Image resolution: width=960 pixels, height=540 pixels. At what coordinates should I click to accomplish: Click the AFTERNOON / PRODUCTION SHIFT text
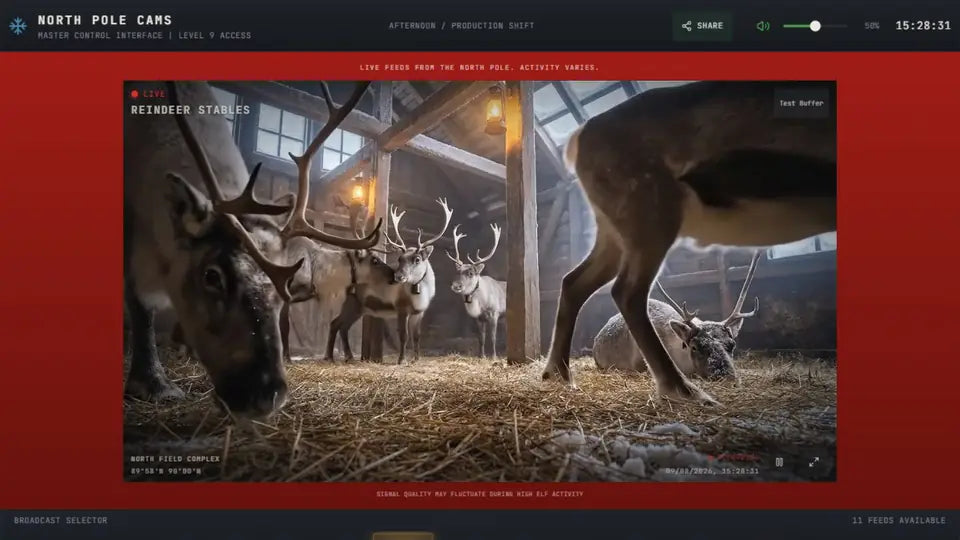click(x=462, y=26)
